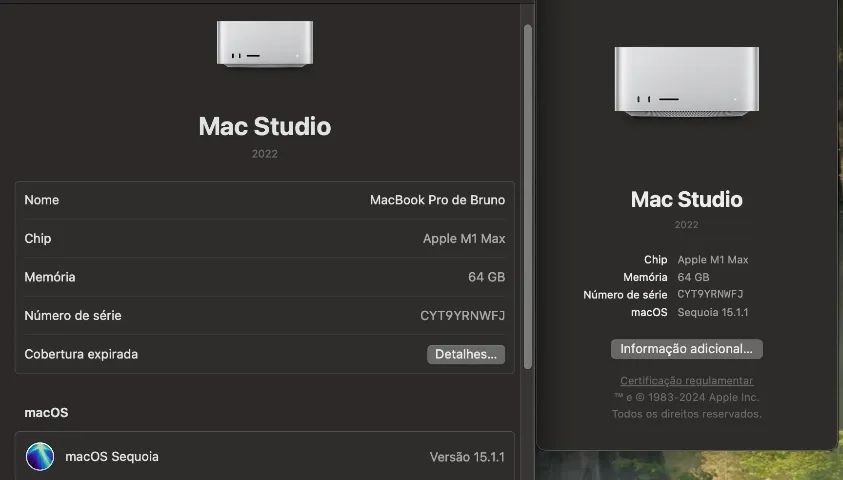Click the macOS Sequoia name text
The width and height of the screenshot is (843, 480).
pyautogui.click(x=112, y=456)
